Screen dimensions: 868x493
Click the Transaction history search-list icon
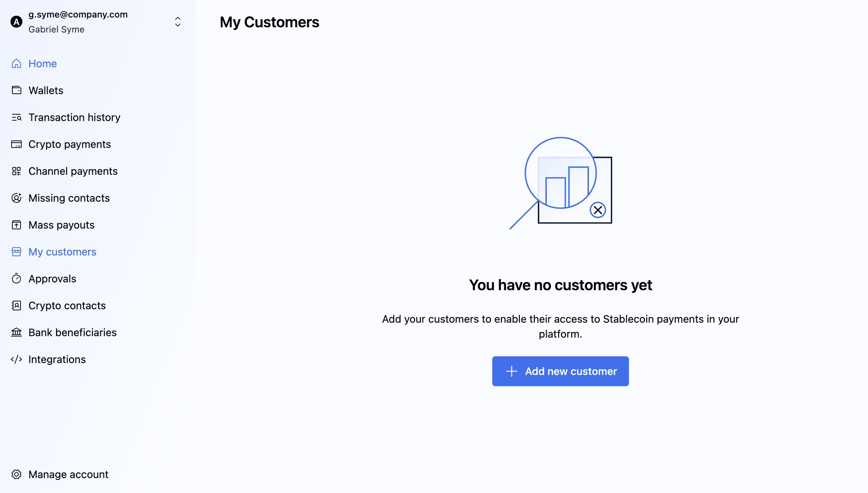(x=16, y=117)
